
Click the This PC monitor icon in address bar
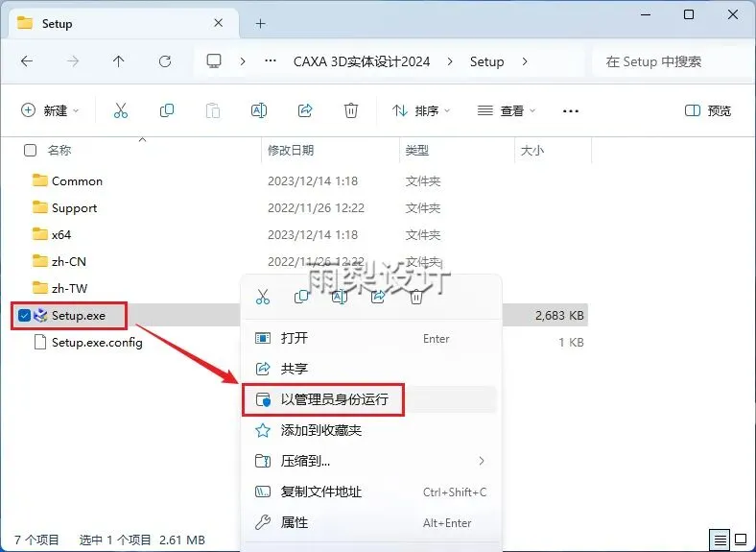click(x=214, y=60)
